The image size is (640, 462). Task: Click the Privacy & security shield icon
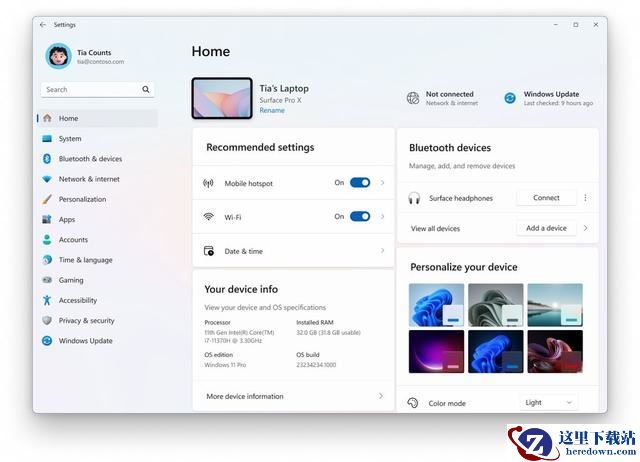coord(47,320)
